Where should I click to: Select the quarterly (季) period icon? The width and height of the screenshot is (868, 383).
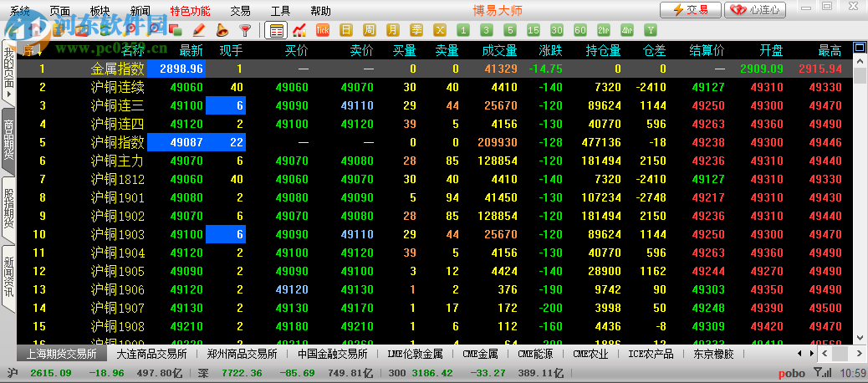[416, 30]
